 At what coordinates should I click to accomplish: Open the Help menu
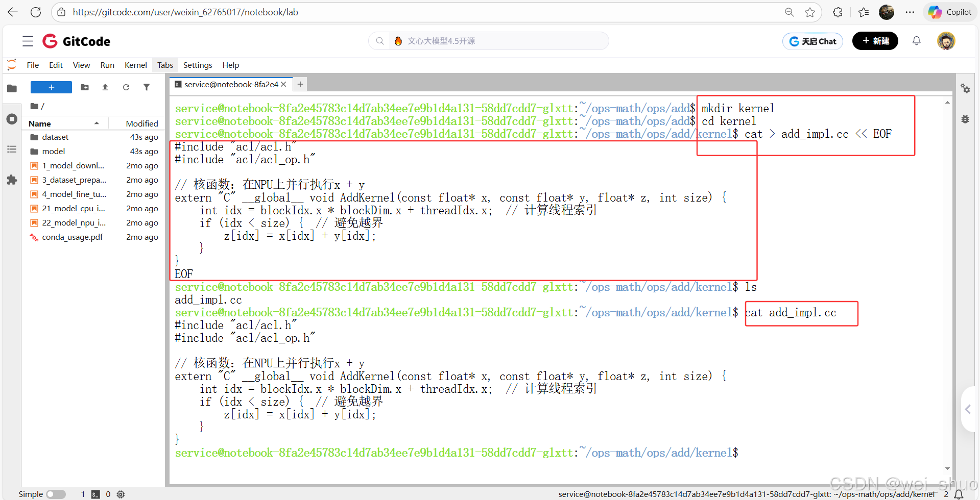[231, 65]
